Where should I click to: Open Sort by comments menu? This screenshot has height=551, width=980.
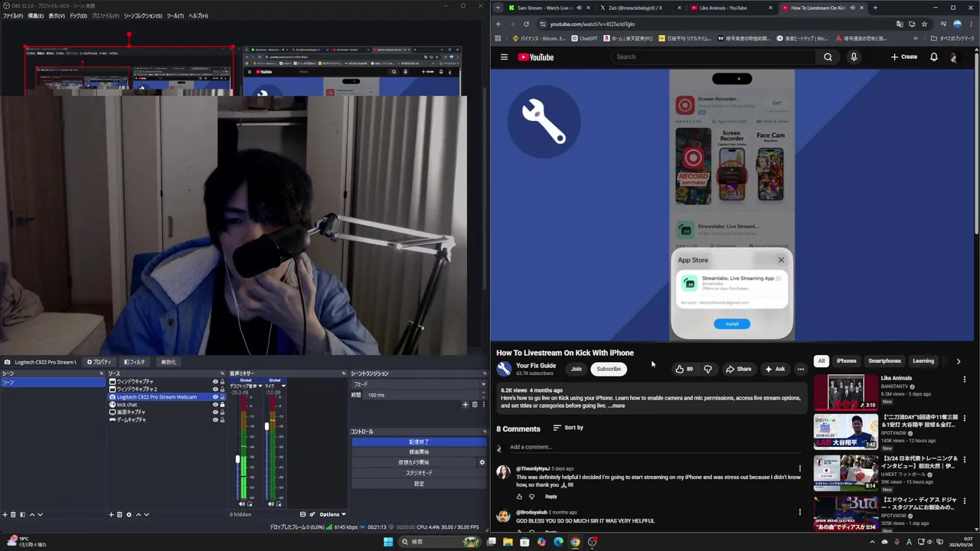(x=568, y=428)
